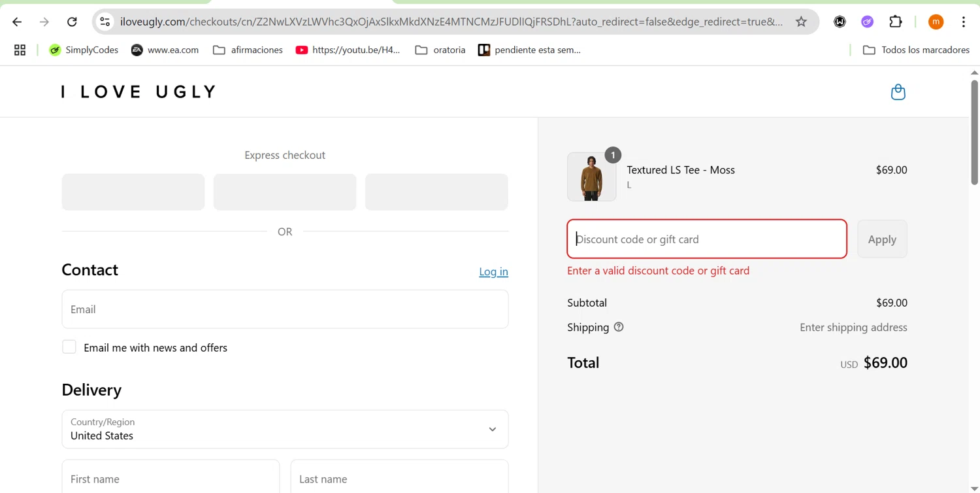
Task: Open the Chrome three-dot menu
Action: [964, 22]
